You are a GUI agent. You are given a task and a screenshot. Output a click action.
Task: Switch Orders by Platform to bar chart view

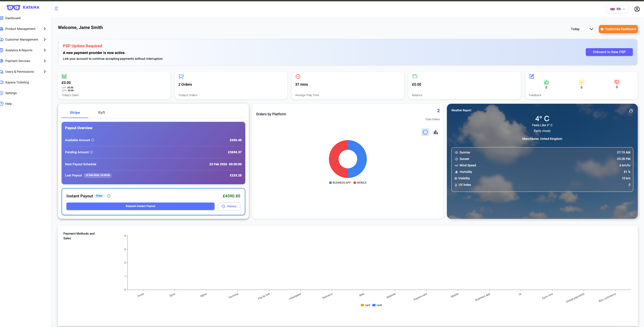[x=436, y=132]
